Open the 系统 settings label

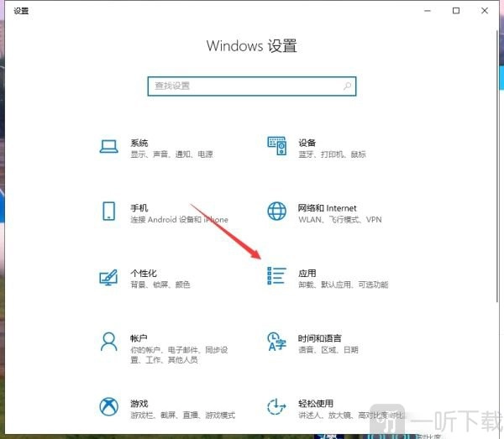coord(139,143)
